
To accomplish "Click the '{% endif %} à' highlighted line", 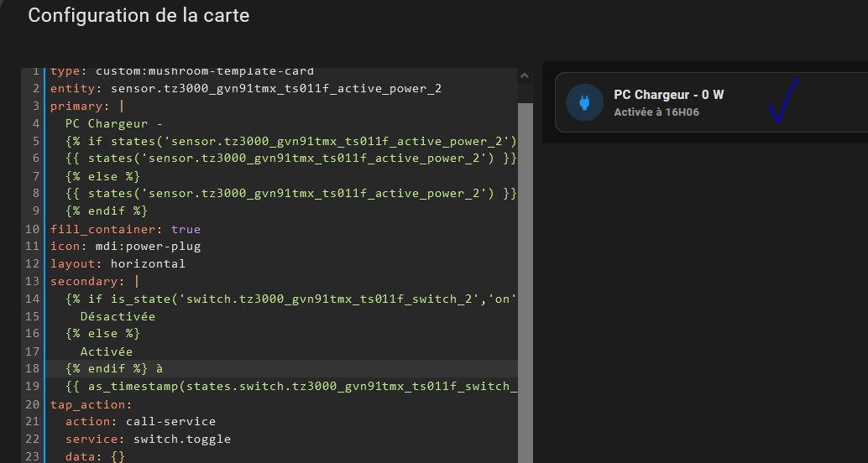I will point(114,368).
